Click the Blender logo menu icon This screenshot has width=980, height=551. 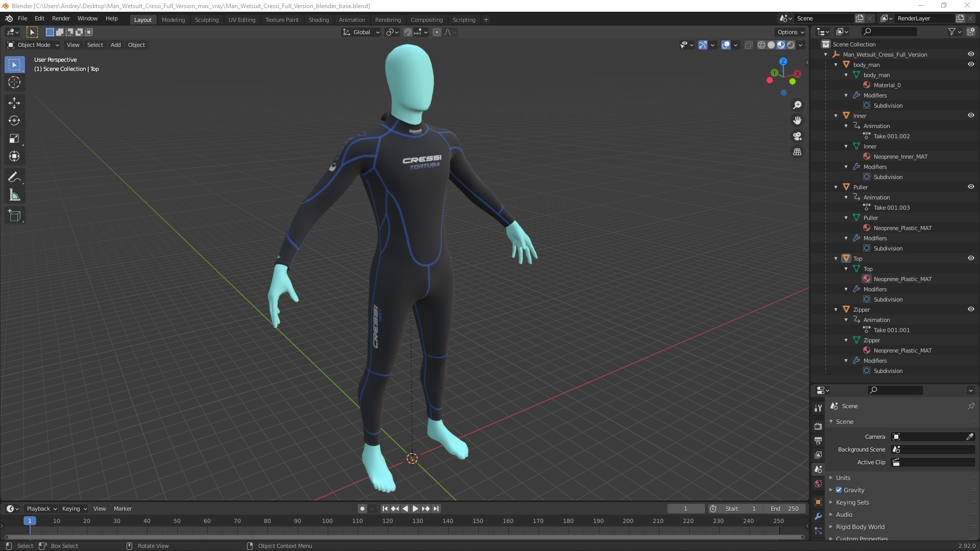[x=9, y=18]
